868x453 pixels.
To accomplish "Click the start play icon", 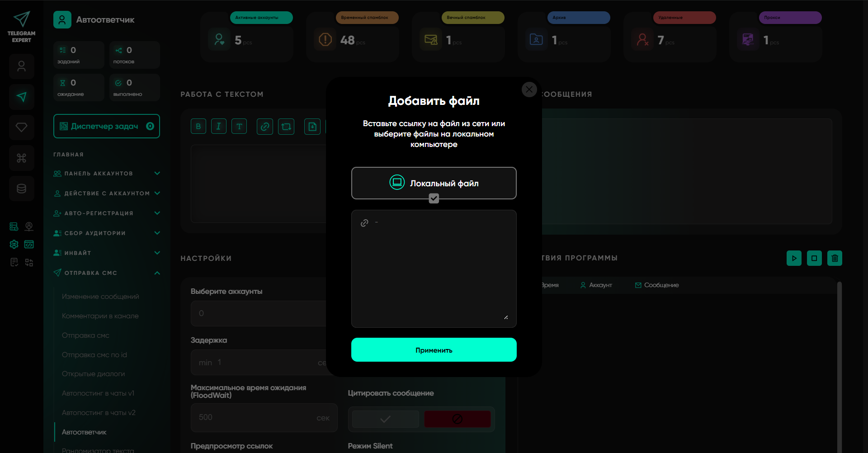I will coord(794,258).
